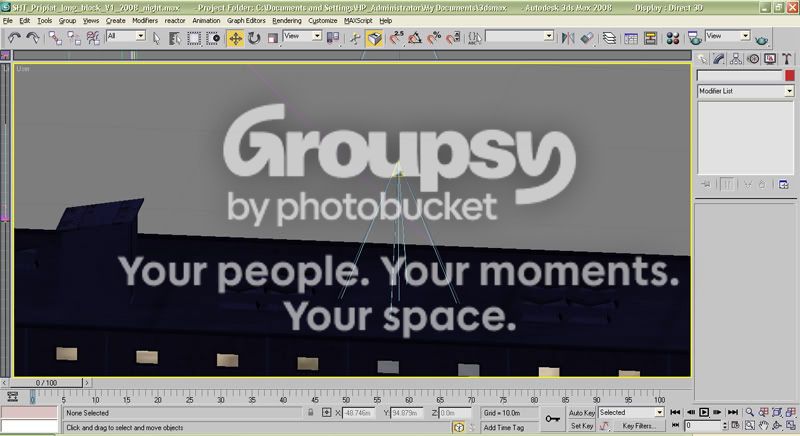800x436 pixels.
Task: Toggle the Selection Lock padlock icon
Action: [310, 412]
